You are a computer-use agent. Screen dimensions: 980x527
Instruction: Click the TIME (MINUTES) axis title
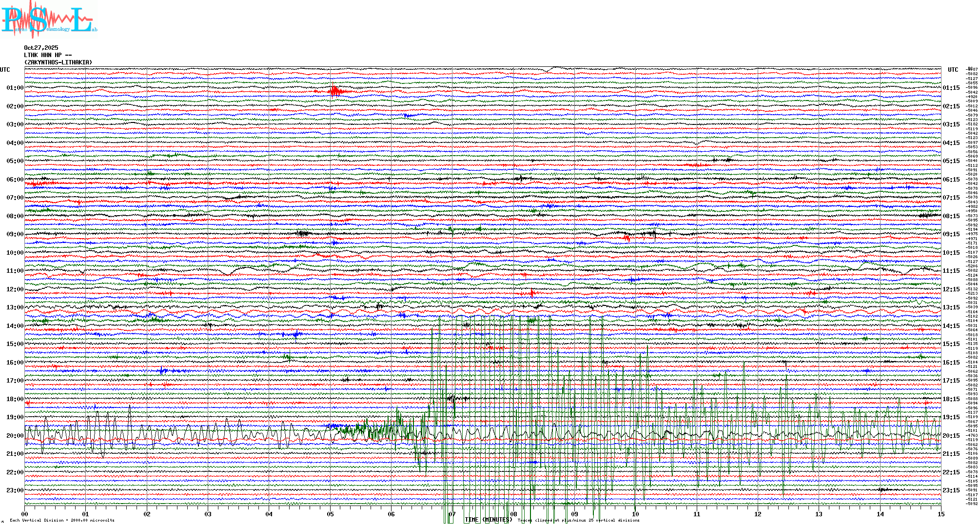tap(489, 520)
